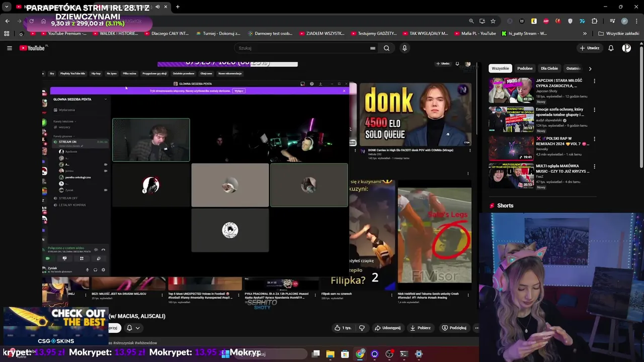Like the video with thumbs up
Viewport: 644px width, 362px height.
tap(343, 328)
